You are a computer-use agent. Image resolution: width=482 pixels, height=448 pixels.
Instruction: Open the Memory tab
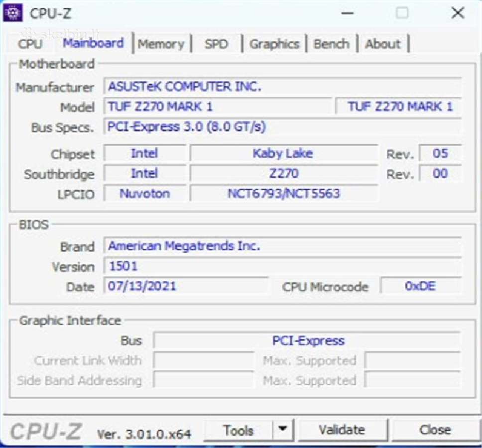tap(161, 44)
